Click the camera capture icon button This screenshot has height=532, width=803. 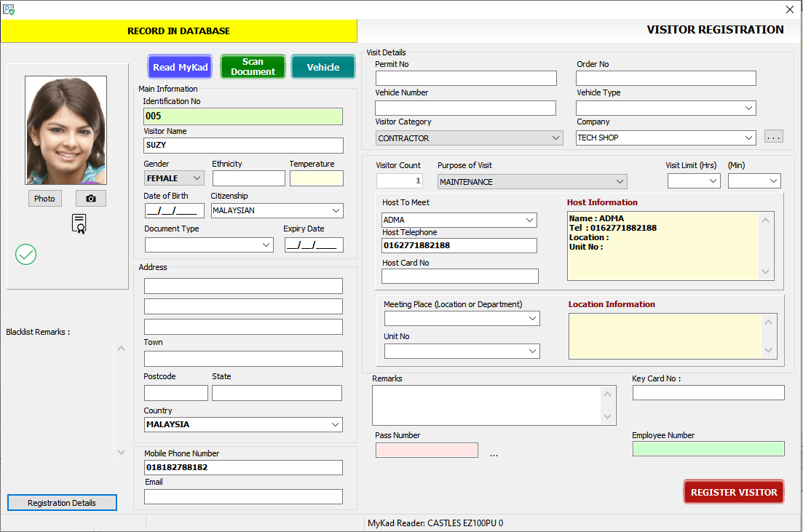click(x=90, y=199)
